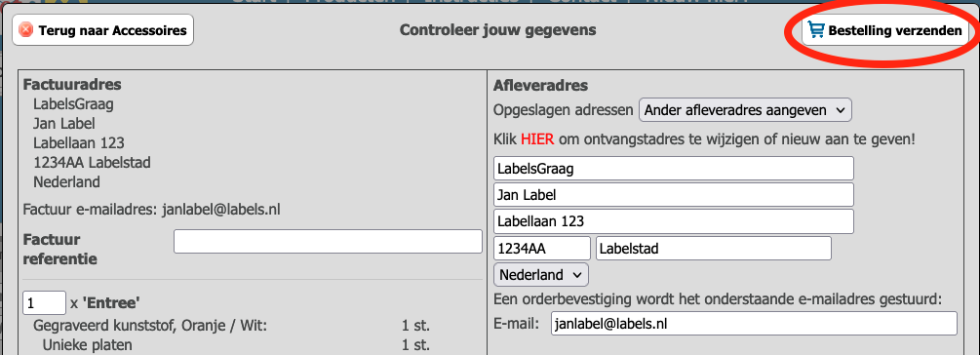Screen dimensions: 980x355
Task: Click the quantity field for 'Entree'
Action: pos(45,303)
